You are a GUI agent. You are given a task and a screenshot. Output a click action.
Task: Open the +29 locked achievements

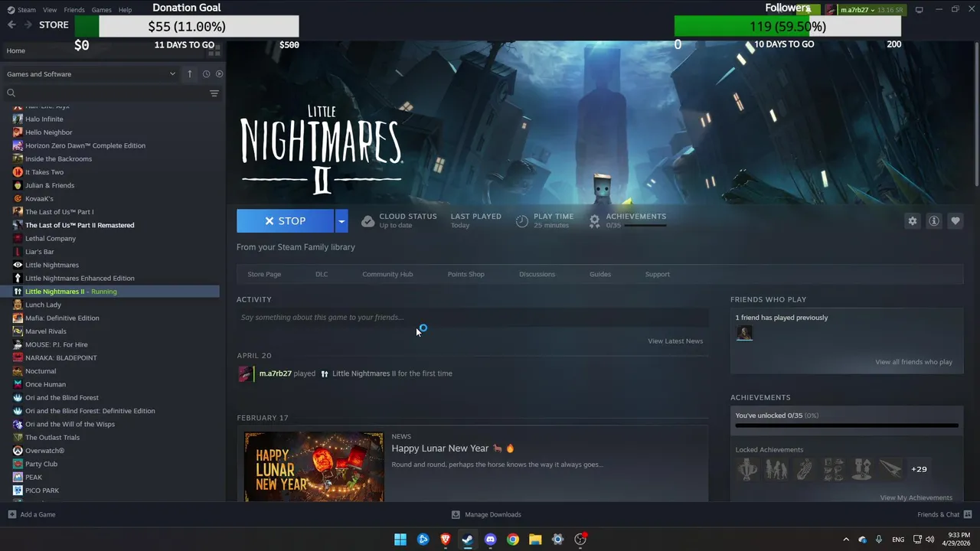tap(919, 469)
